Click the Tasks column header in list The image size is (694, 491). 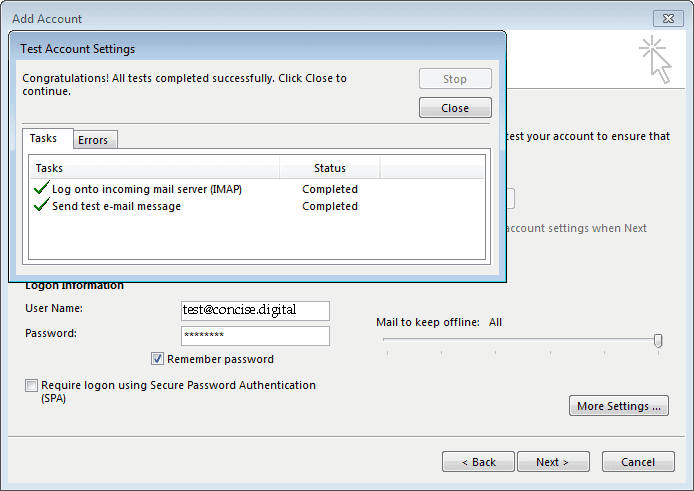click(x=155, y=168)
